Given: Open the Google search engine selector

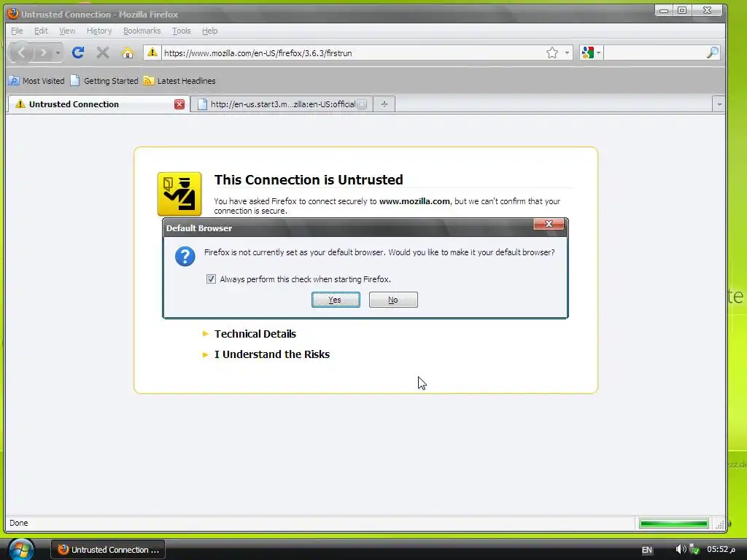Looking at the screenshot, I should click(x=591, y=52).
